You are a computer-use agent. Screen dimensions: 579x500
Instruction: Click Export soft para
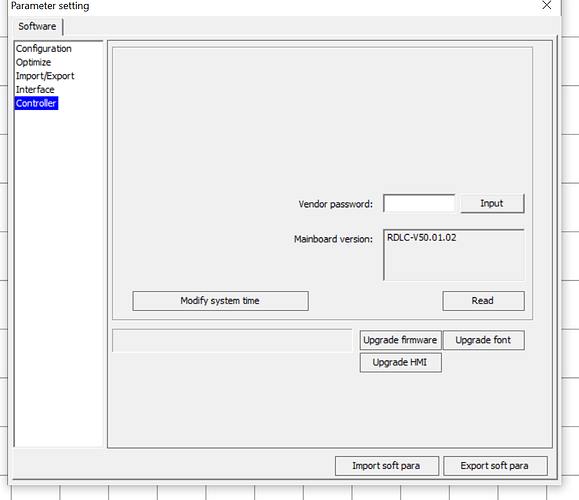pyautogui.click(x=495, y=466)
